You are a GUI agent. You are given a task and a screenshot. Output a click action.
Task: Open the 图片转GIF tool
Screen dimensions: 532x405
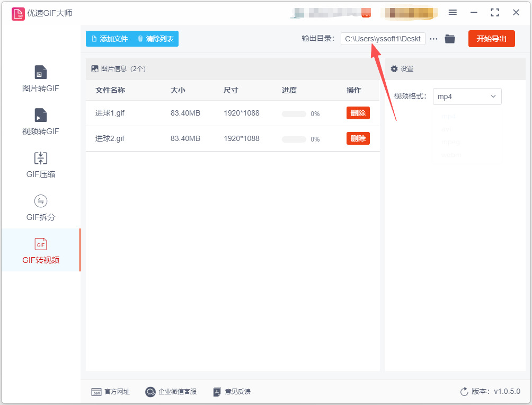40,79
